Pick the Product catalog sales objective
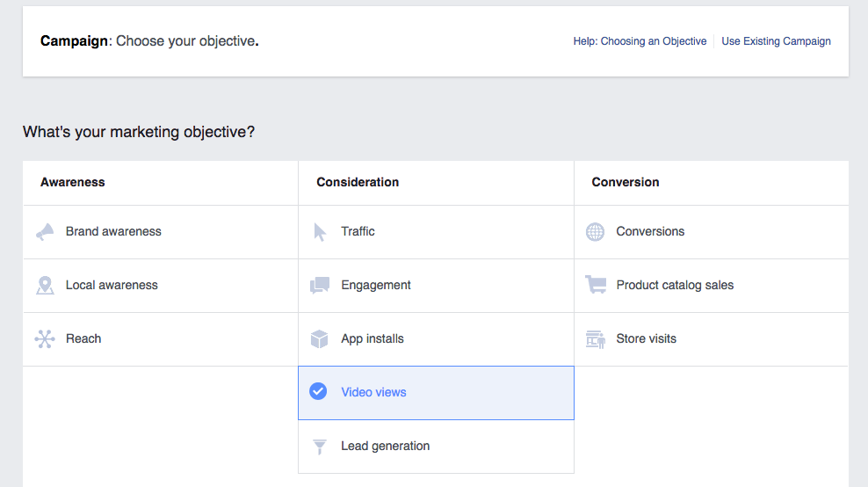Image resolution: width=868 pixels, height=487 pixels. [712, 286]
